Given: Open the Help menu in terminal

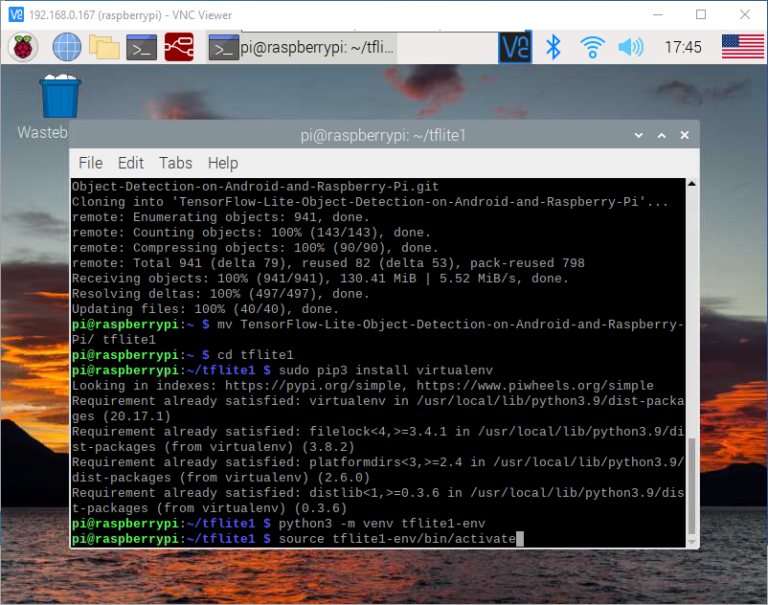Looking at the screenshot, I should click(222, 163).
